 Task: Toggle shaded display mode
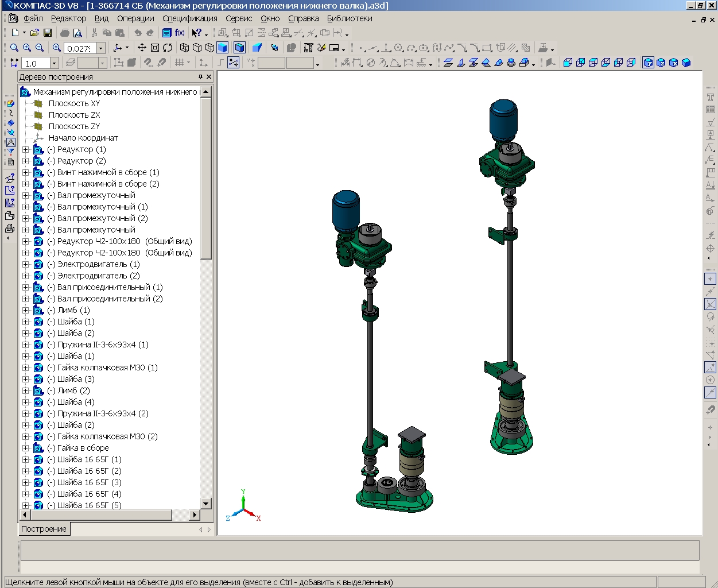(223, 48)
